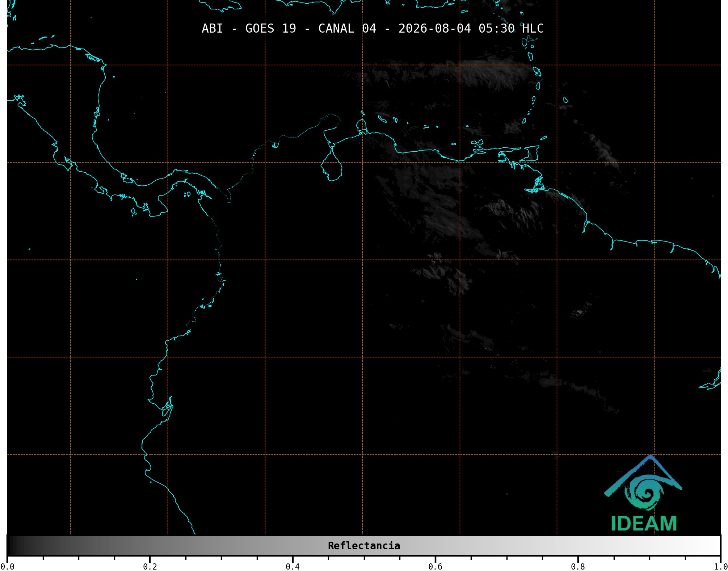
Task: Click the 0.0 colorbar tick label
Action: (x=7, y=566)
